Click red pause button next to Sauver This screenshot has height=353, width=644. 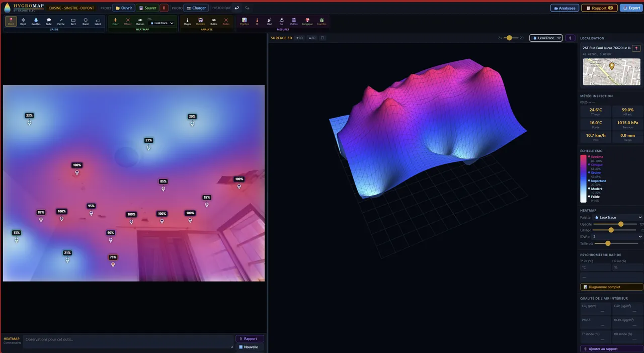coord(164,8)
